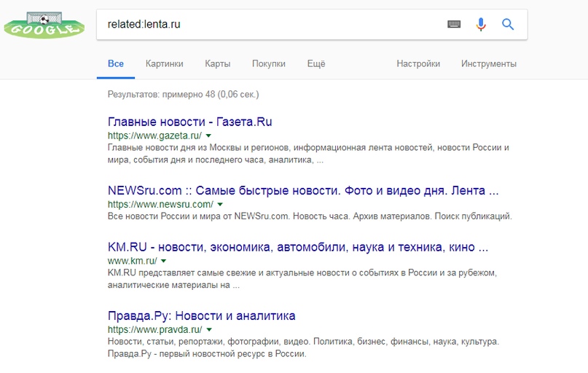Expand dropdown arrow next to newsru.com URL

(220, 205)
